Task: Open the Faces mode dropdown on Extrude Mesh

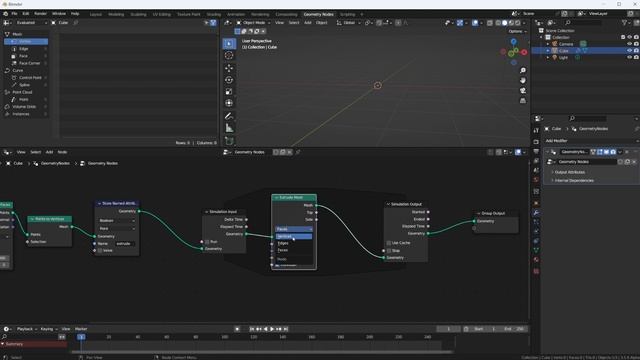Action: (x=294, y=229)
